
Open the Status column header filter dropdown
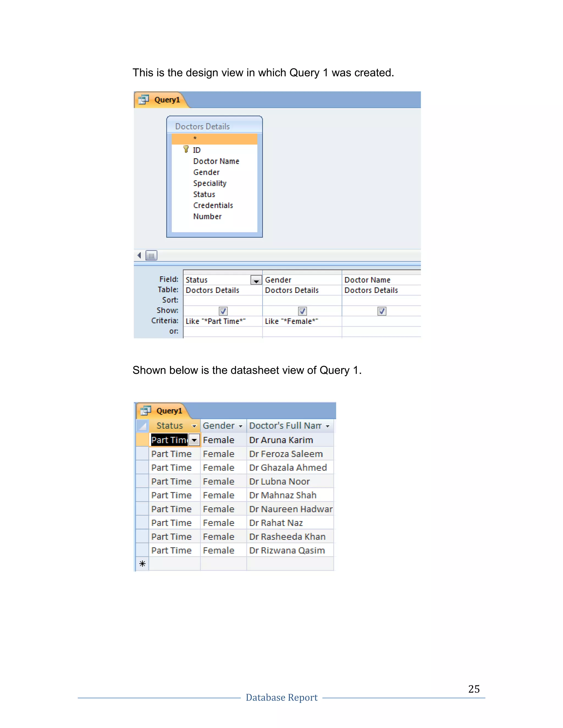194,426
